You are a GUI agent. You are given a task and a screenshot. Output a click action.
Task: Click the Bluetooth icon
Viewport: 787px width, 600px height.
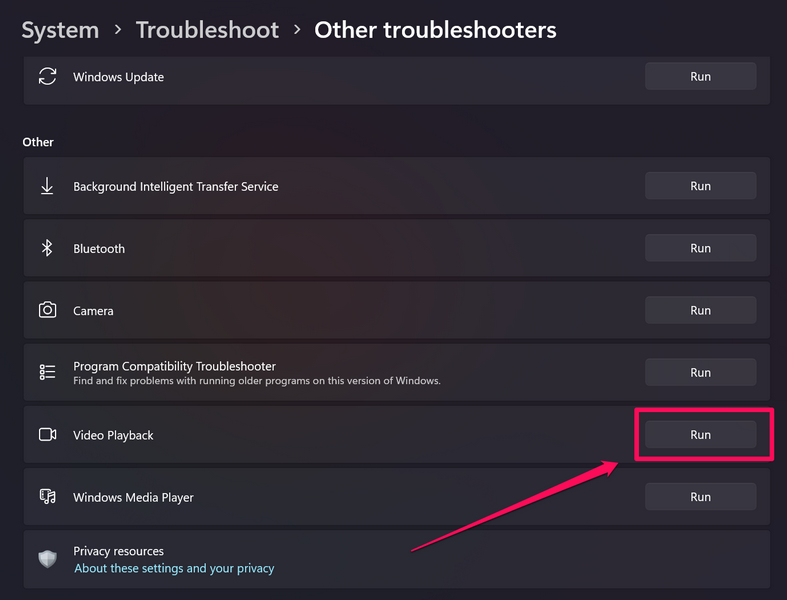coord(47,249)
